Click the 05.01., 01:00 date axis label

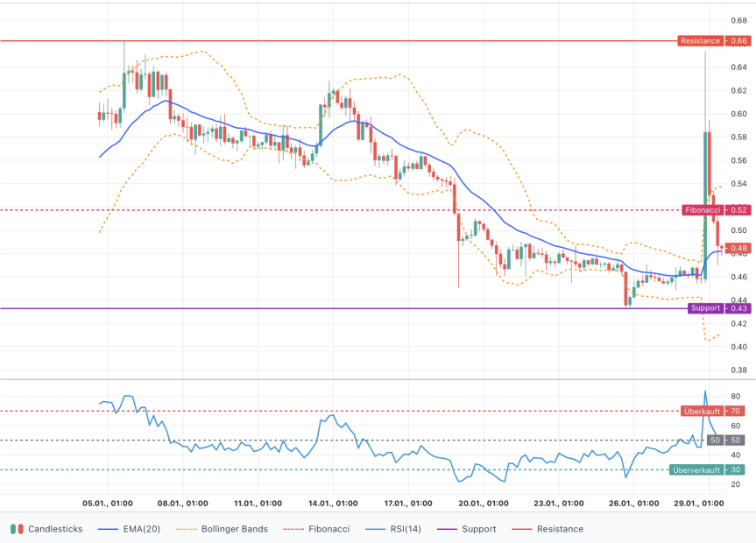tap(108, 504)
